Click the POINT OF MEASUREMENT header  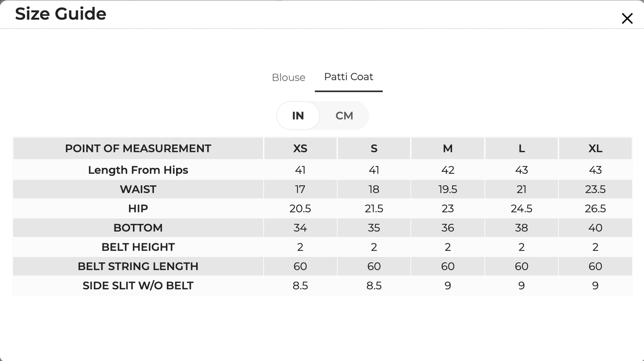[138, 148]
